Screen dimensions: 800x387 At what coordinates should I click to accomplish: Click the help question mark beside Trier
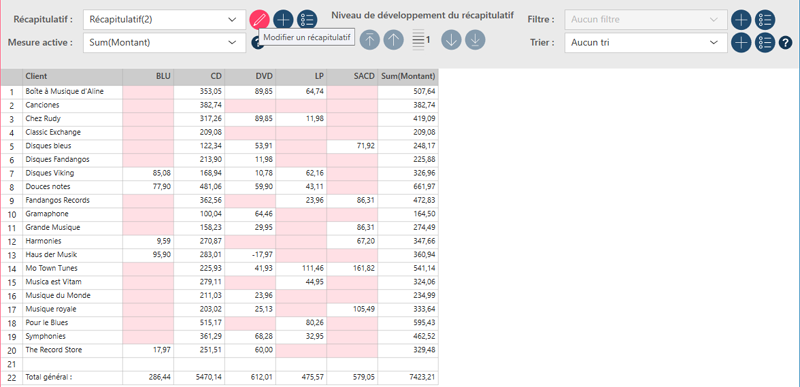[785, 43]
